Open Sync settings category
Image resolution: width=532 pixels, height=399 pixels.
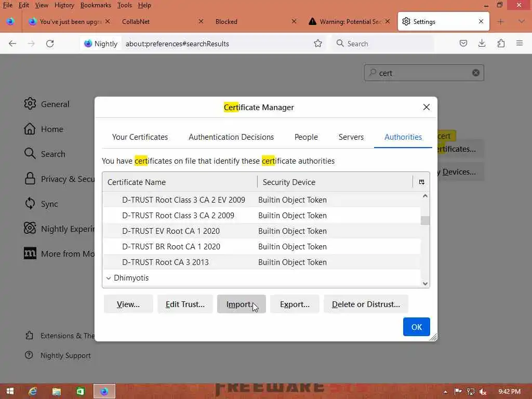click(x=41, y=204)
